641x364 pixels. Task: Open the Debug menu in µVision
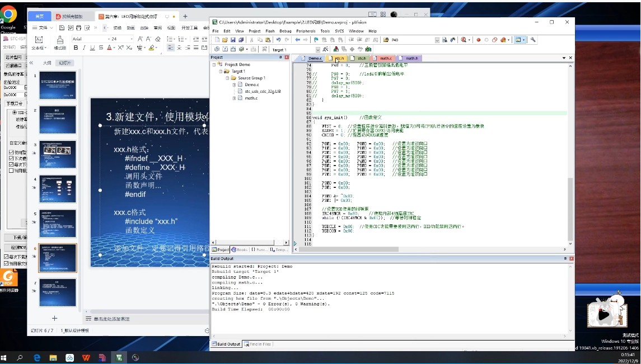click(286, 31)
